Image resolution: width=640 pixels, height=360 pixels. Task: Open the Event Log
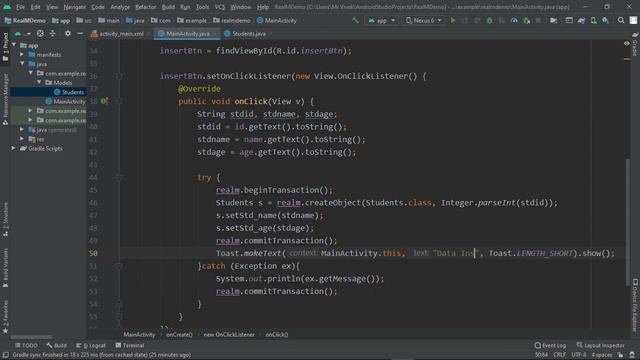[550, 345]
